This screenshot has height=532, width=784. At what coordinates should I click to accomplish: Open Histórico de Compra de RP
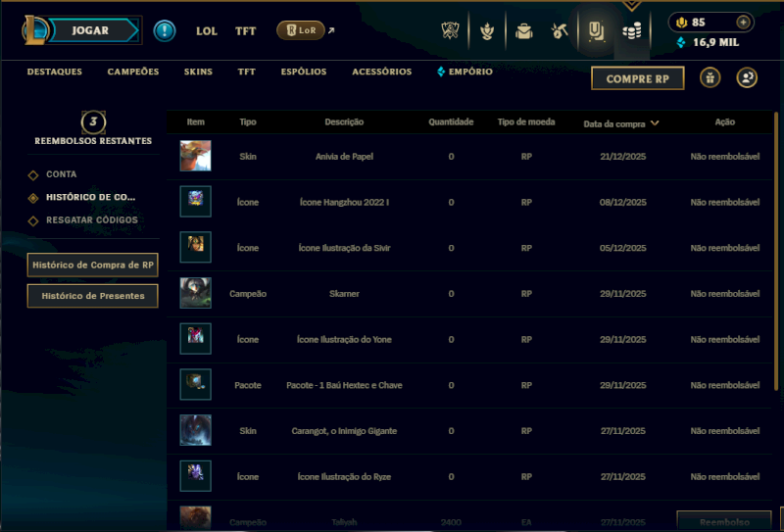[x=92, y=265]
